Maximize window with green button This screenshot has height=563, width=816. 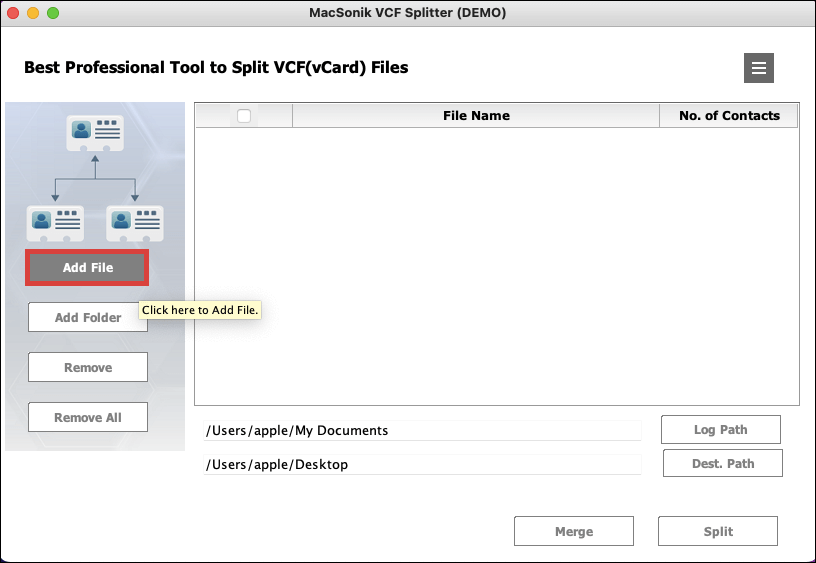pos(53,13)
